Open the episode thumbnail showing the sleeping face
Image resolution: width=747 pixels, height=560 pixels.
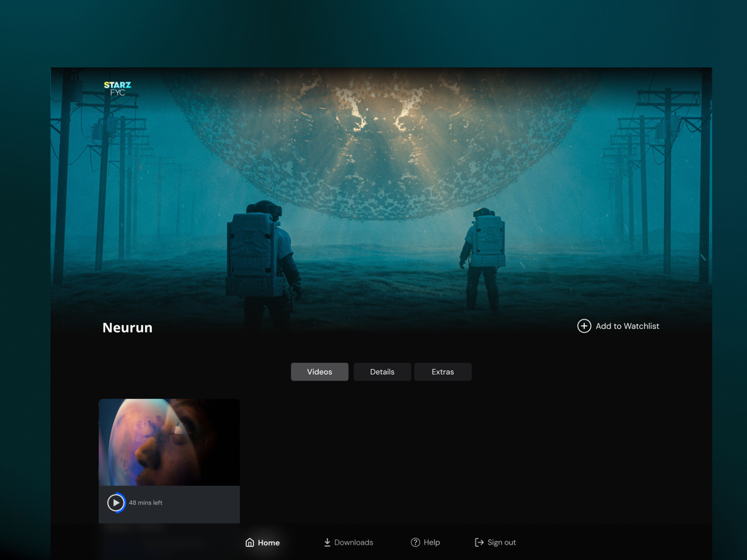coord(169,441)
